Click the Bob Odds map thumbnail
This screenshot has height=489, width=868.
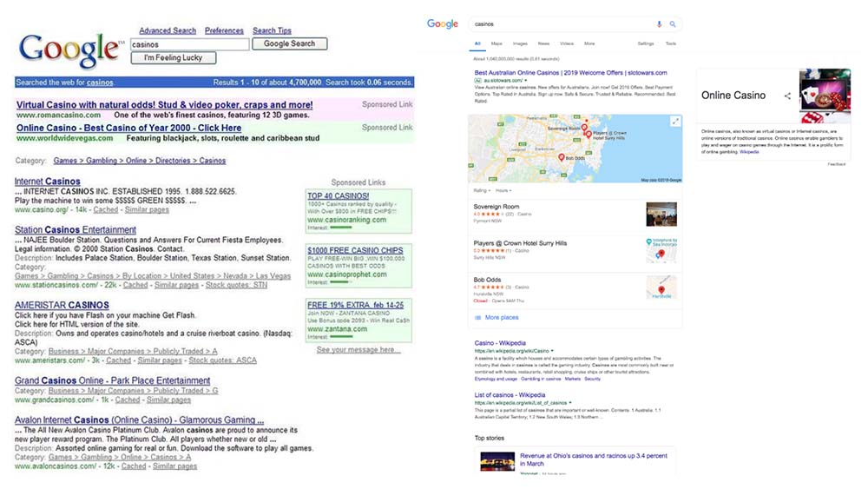pos(661,287)
